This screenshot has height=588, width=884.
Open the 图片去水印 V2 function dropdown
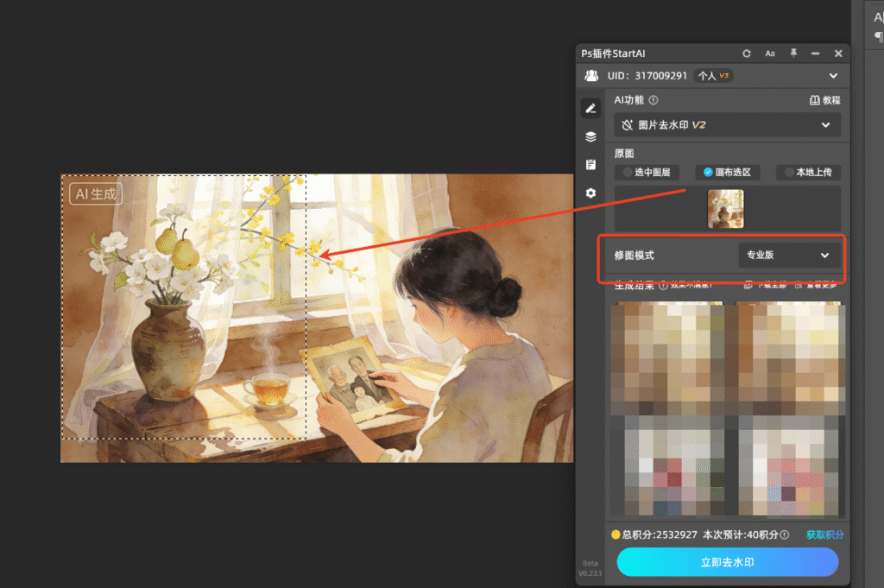[728, 124]
